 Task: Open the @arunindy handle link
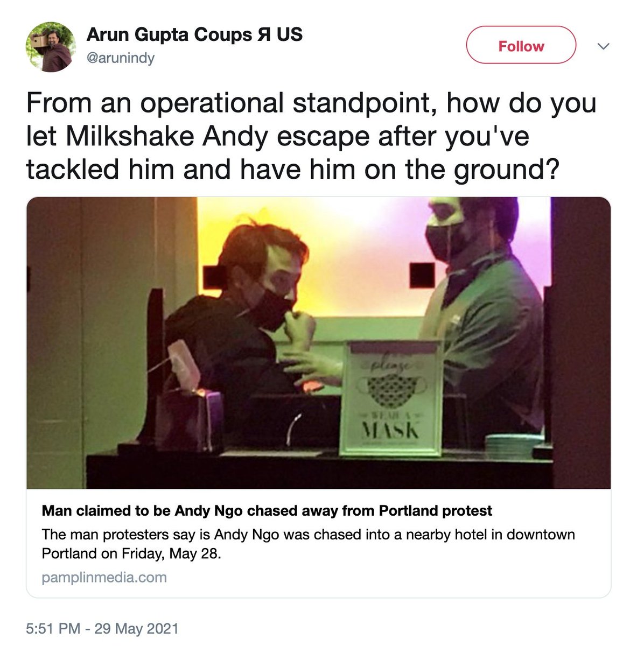(120, 58)
